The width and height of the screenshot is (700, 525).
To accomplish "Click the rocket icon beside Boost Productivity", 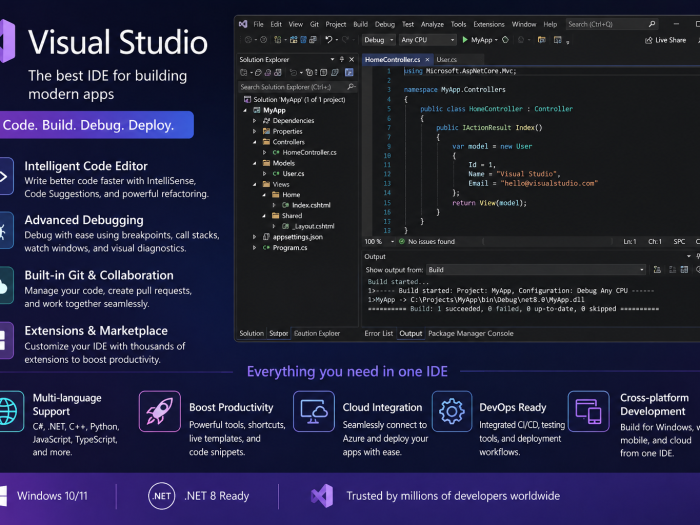I will (160, 411).
